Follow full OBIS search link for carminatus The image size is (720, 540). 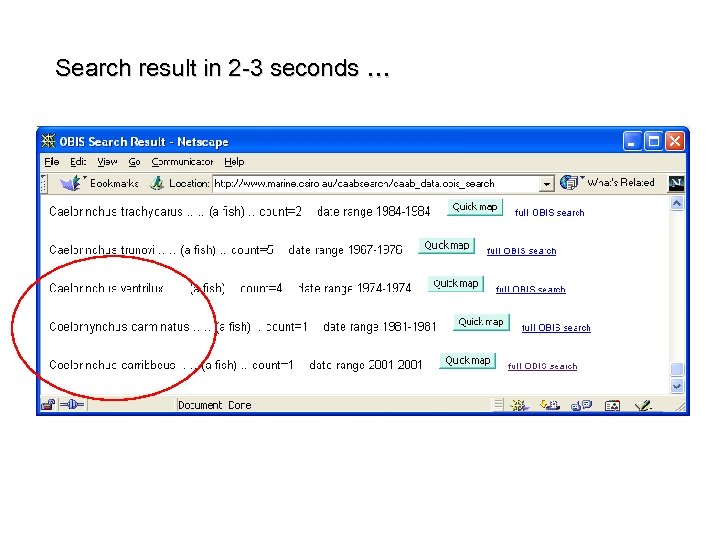click(x=556, y=328)
